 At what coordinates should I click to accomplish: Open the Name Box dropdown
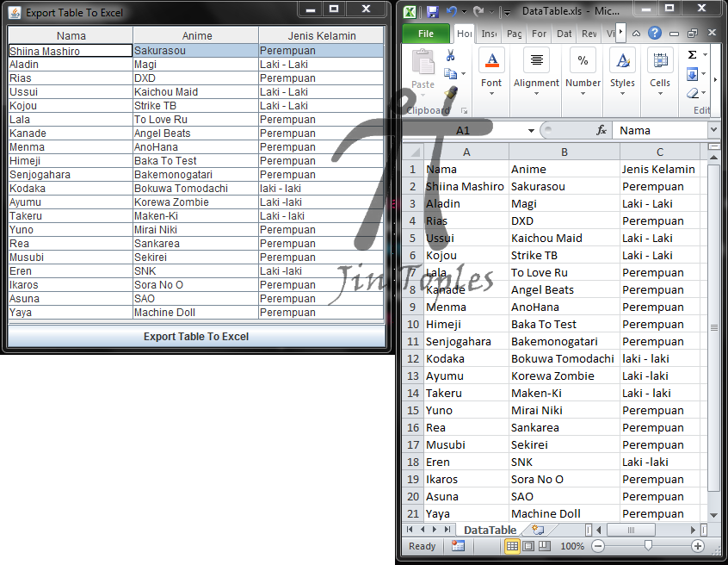[531, 129]
